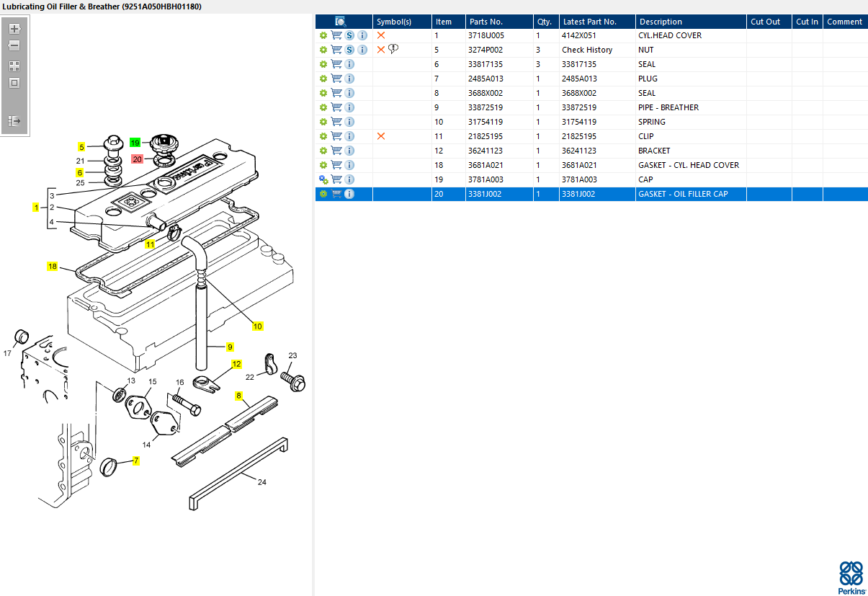Show info for SPRING 31754119
The image size is (868, 596).
pos(349,122)
